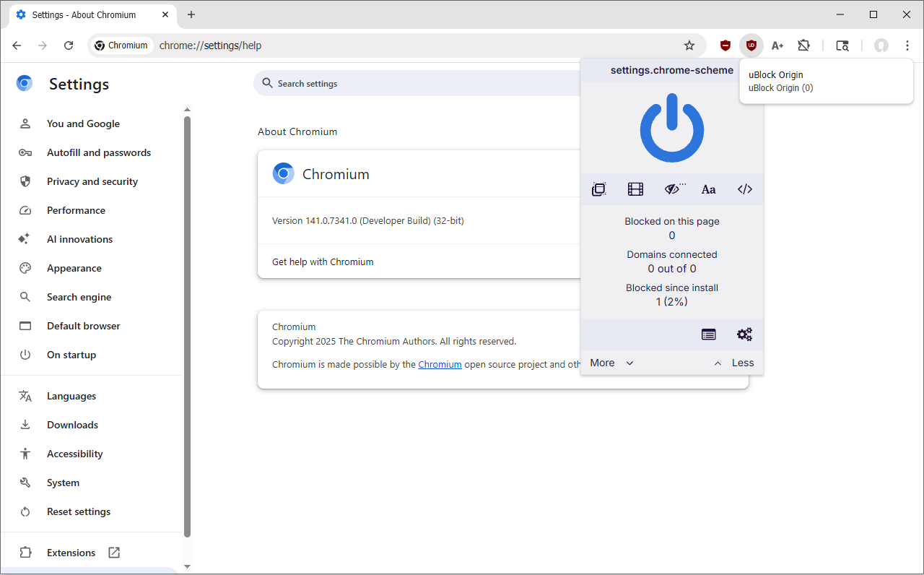
Task: Click the sidebar scrollbar down arrow
Action: point(187,567)
